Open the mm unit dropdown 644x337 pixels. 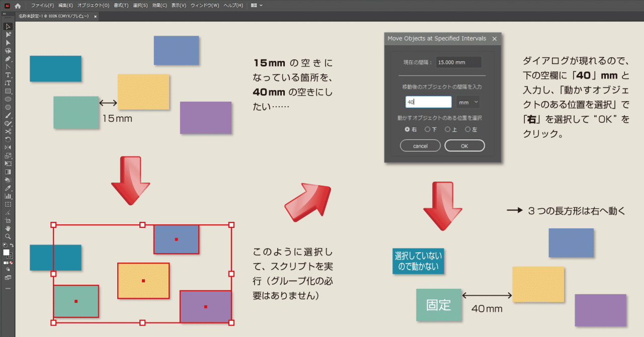tap(467, 102)
